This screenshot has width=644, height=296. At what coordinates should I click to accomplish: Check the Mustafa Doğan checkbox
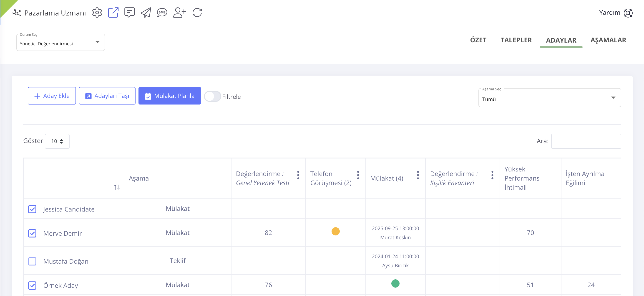[x=32, y=261]
